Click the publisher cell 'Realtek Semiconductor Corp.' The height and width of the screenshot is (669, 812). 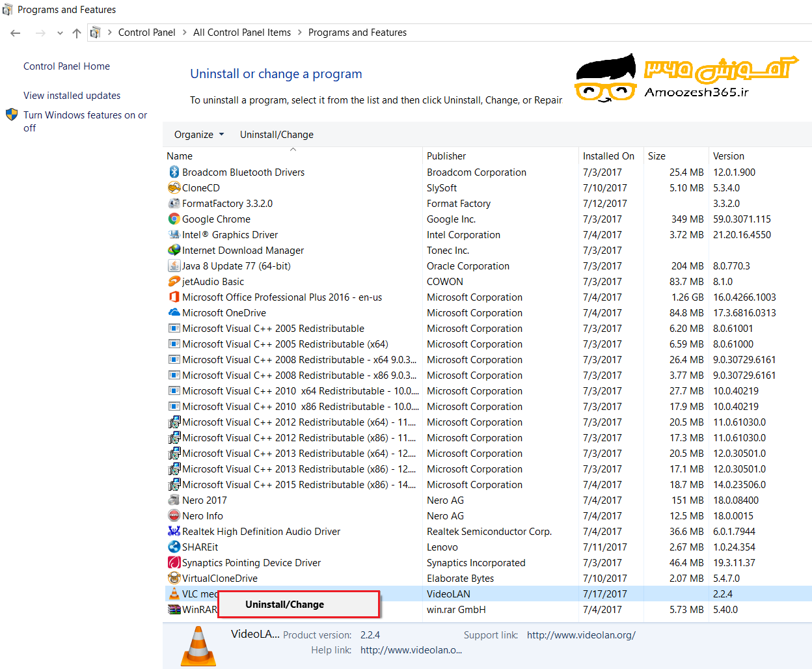489,532
